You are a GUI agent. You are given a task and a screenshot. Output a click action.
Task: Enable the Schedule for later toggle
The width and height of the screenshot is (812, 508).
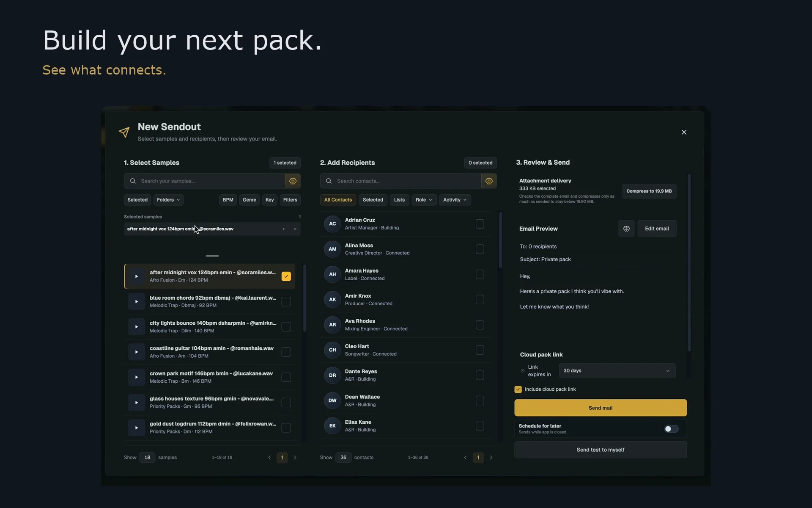pyautogui.click(x=671, y=429)
